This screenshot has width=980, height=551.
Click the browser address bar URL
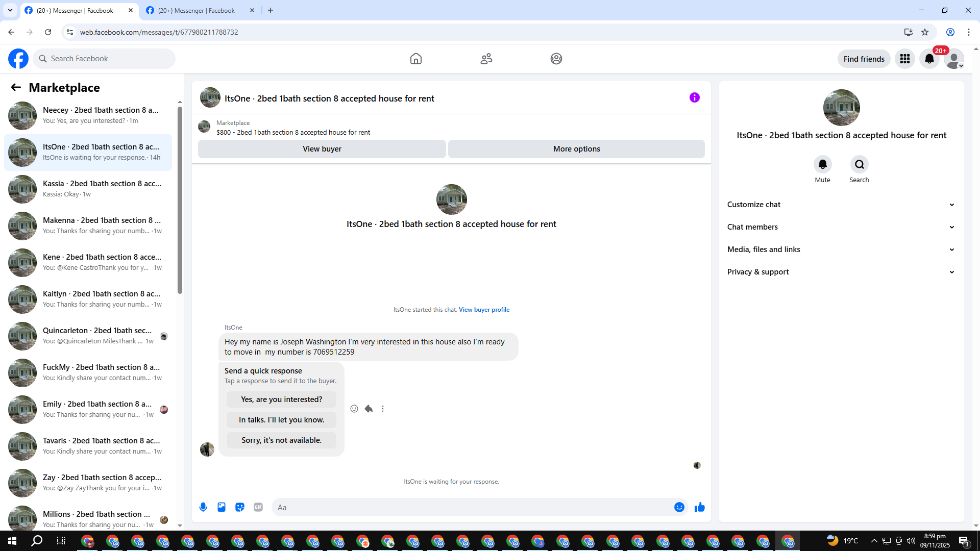click(x=159, y=32)
